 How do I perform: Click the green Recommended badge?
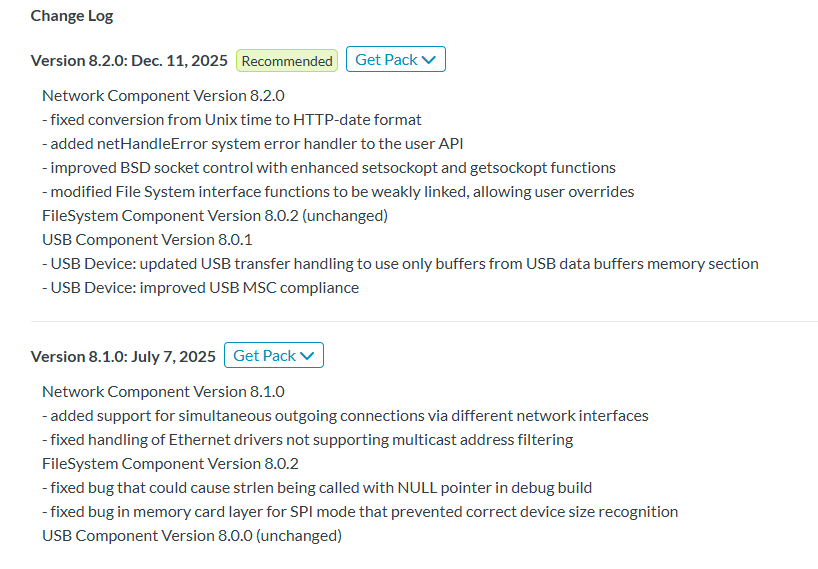287,61
